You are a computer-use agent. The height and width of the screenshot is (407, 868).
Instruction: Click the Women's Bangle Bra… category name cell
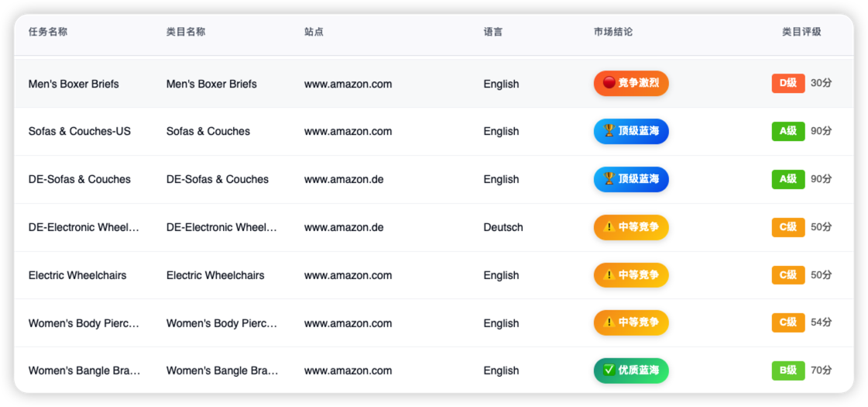coord(222,371)
